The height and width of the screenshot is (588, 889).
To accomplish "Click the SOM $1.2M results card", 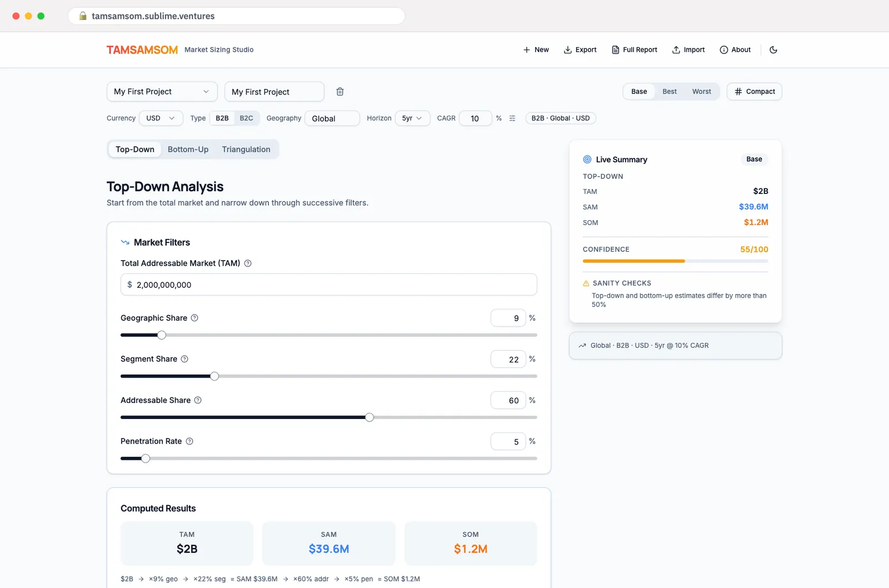I will tap(471, 544).
